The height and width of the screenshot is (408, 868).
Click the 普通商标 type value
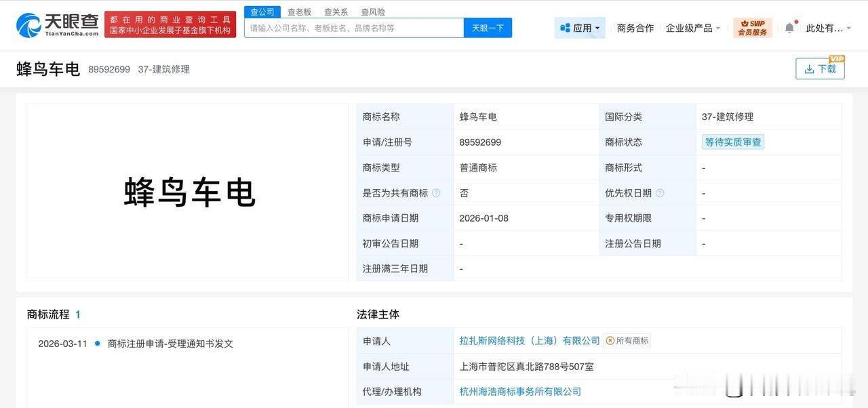click(x=478, y=167)
